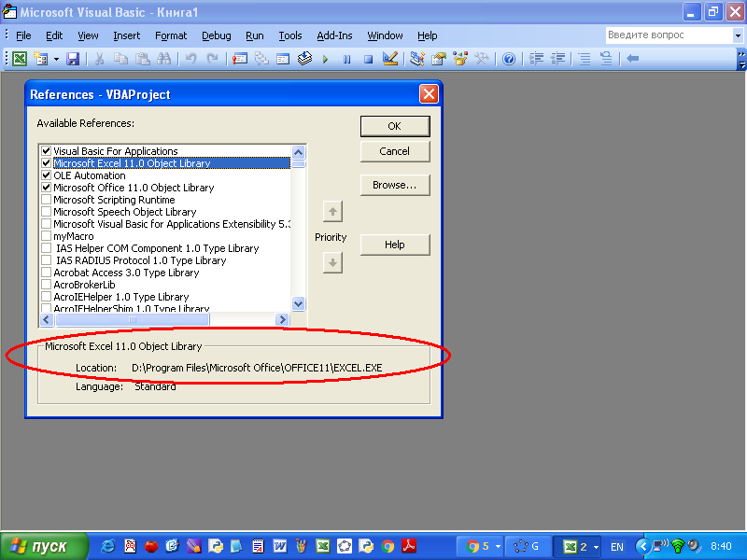
Task: Click the EN language indicator in taskbar
Action: [x=617, y=547]
